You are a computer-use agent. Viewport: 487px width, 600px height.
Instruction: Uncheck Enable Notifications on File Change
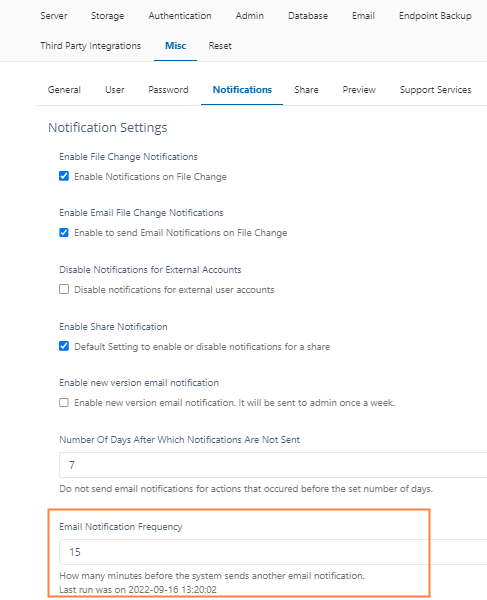[64, 176]
